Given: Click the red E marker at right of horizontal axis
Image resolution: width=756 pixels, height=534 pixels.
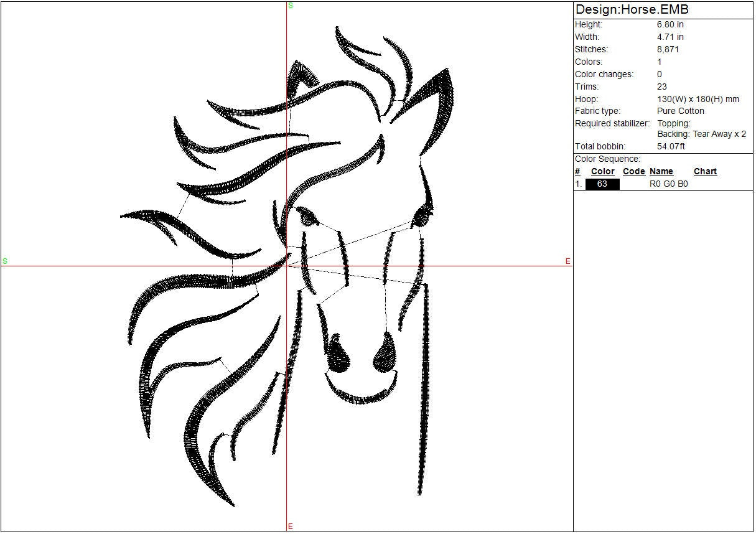Looking at the screenshot, I should point(567,261).
